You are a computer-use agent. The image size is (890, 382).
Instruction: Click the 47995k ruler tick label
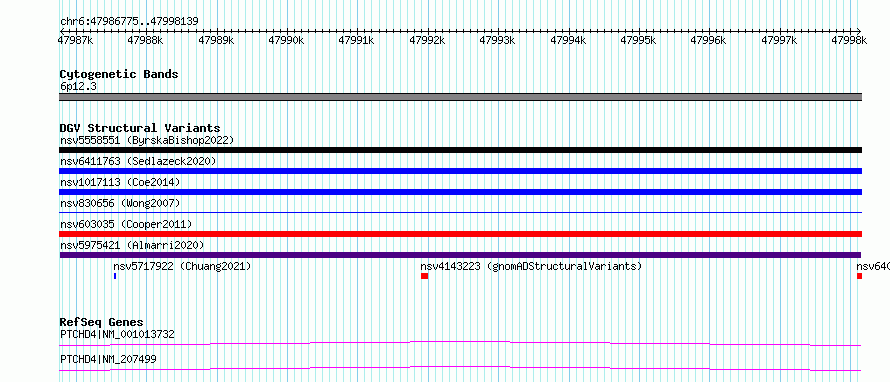tap(638, 40)
